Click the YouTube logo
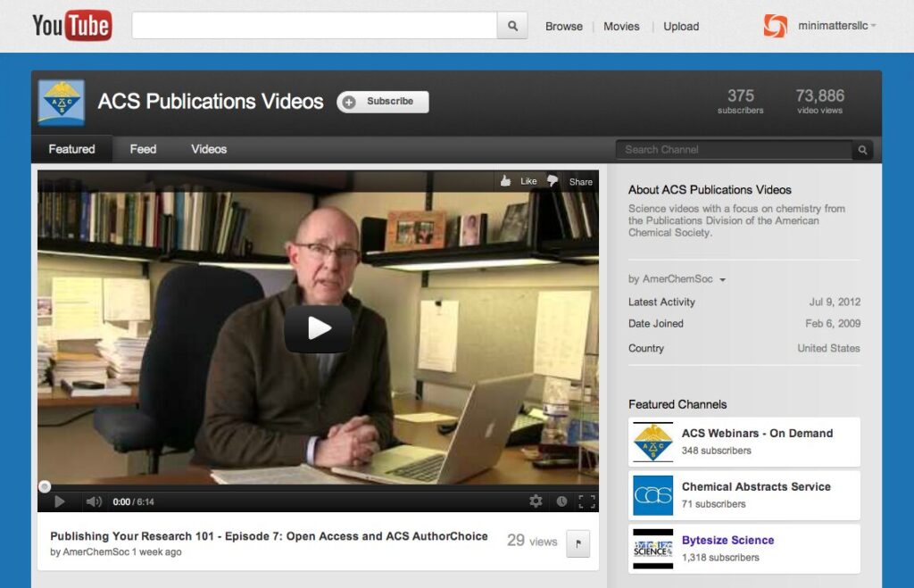Viewport: 914px width, 588px height. (71, 26)
